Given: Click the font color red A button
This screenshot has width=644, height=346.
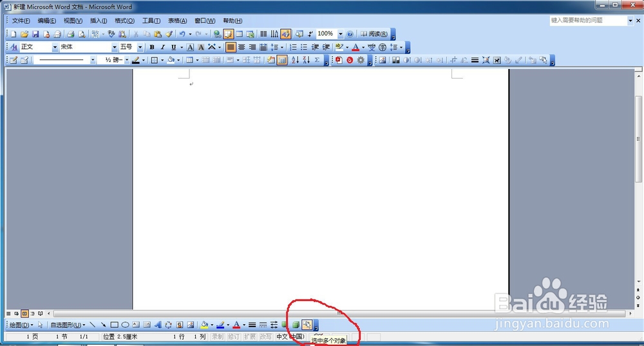Looking at the screenshot, I should coord(355,47).
